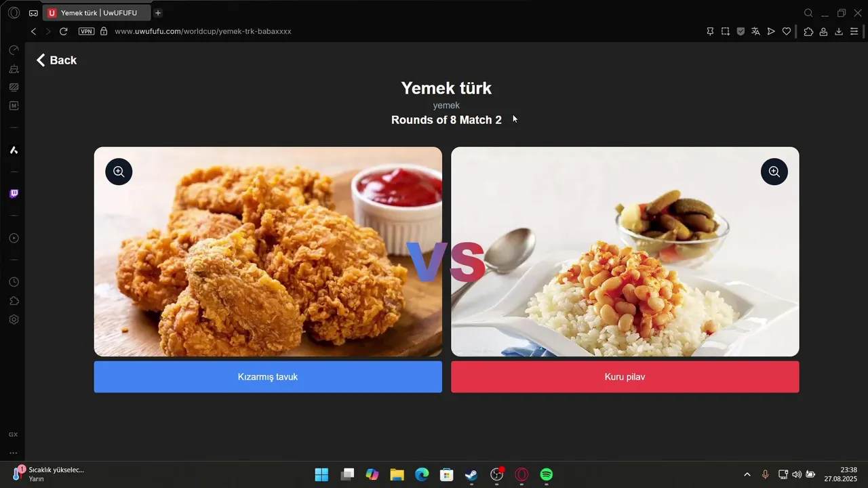Viewport: 868px width, 488px height.
Task: Click the GX label at sidebar bottom
Action: click(x=13, y=434)
